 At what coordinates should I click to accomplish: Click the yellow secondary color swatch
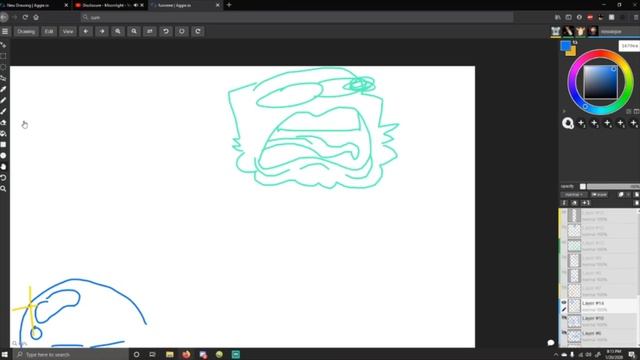[x=572, y=52]
